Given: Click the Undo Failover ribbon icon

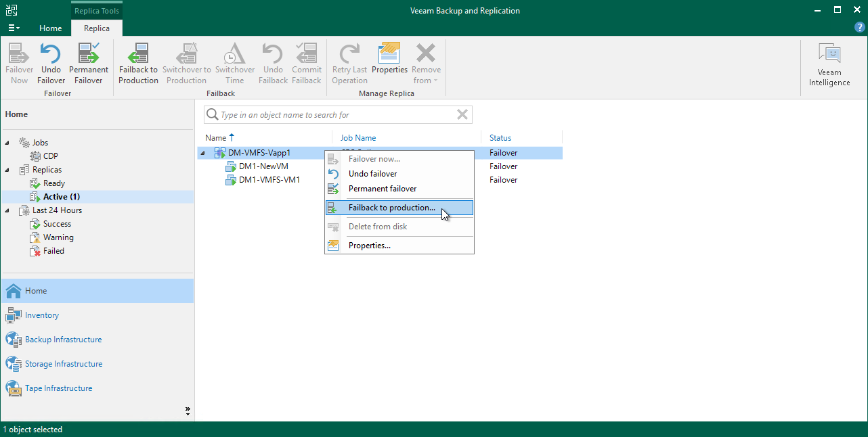Looking at the screenshot, I should click(x=51, y=64).
